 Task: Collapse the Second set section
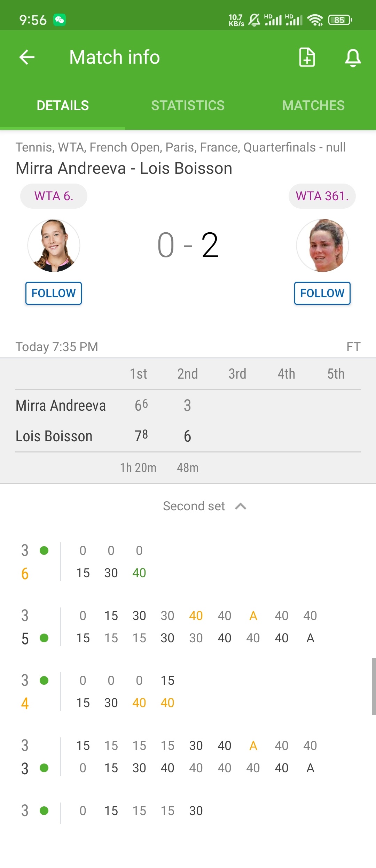coord(205,506)
